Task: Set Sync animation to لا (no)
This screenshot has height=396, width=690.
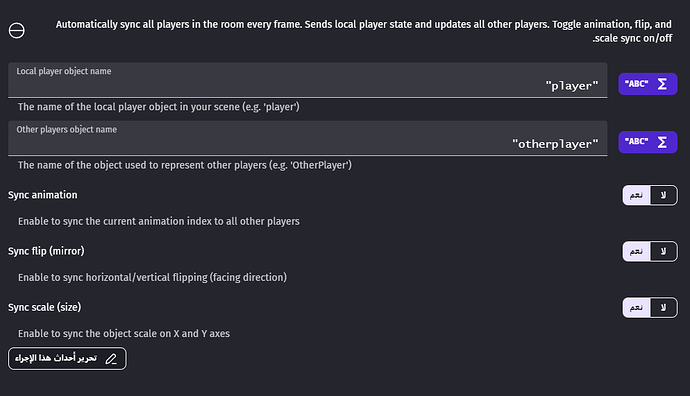Action: click(663, 195)
